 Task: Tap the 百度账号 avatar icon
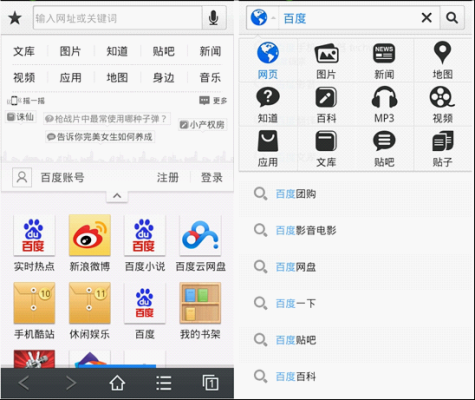[x=22, y=177]
